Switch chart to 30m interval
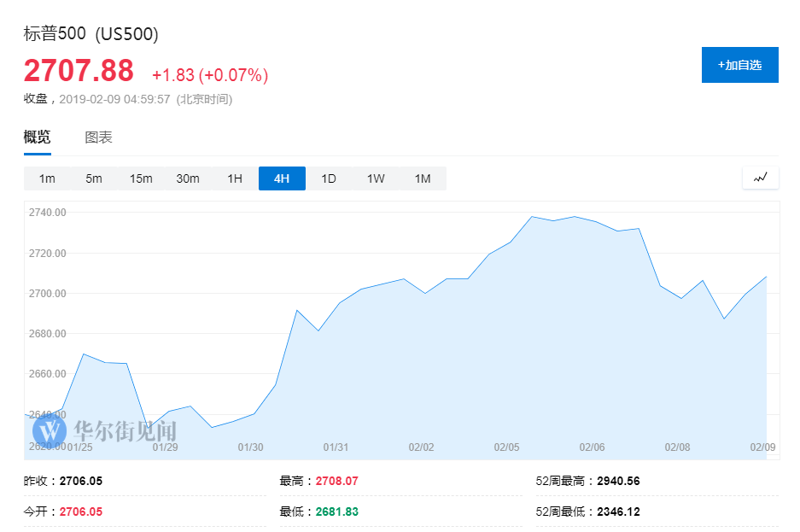Viewport: 800px width, 532px height. coord(188,178)
